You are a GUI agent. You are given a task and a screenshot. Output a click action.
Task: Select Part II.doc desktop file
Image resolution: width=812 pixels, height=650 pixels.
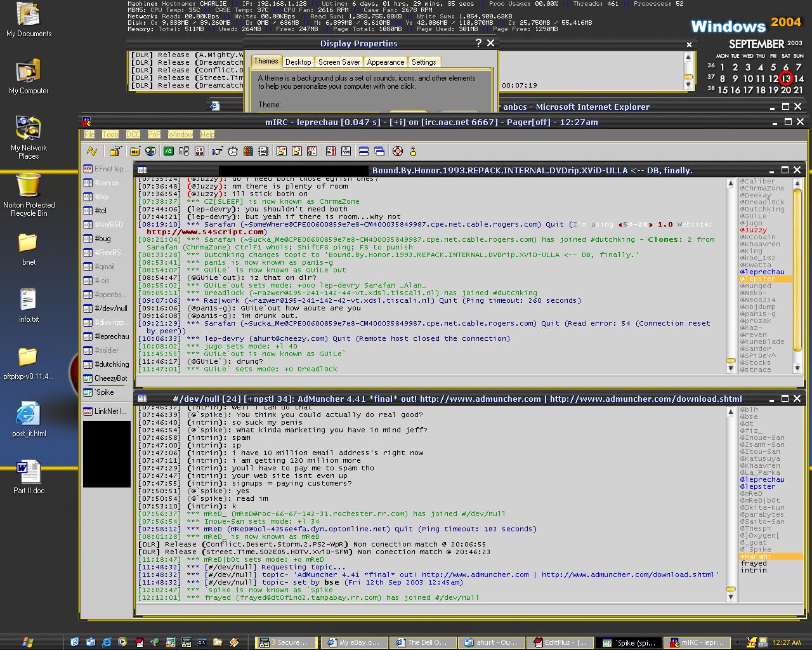point(29,477)
